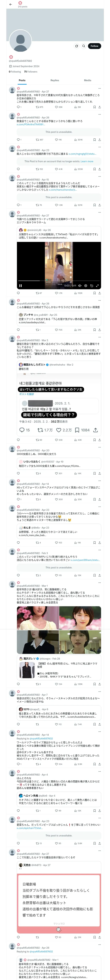Screen dimensions: 110x980
Task: Open the more options menu on the profile header
Action: tap(76, 46)
